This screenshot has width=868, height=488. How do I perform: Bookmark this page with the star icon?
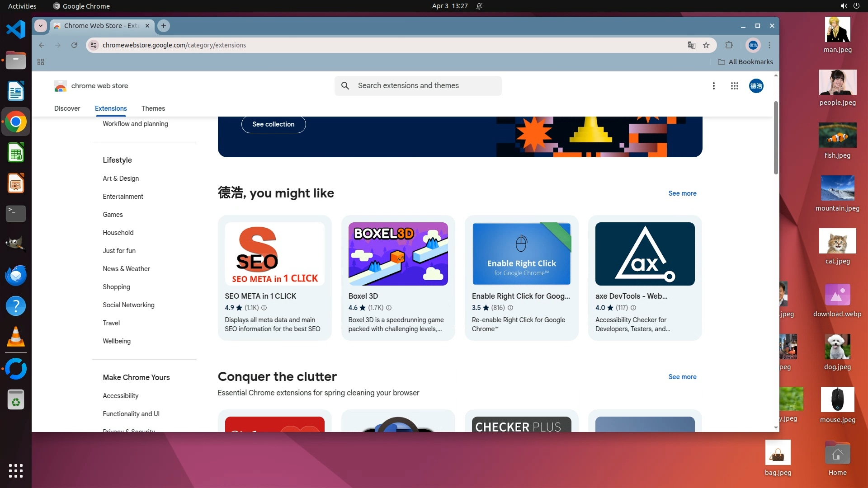pyautogui.click(x=706, y=45)
